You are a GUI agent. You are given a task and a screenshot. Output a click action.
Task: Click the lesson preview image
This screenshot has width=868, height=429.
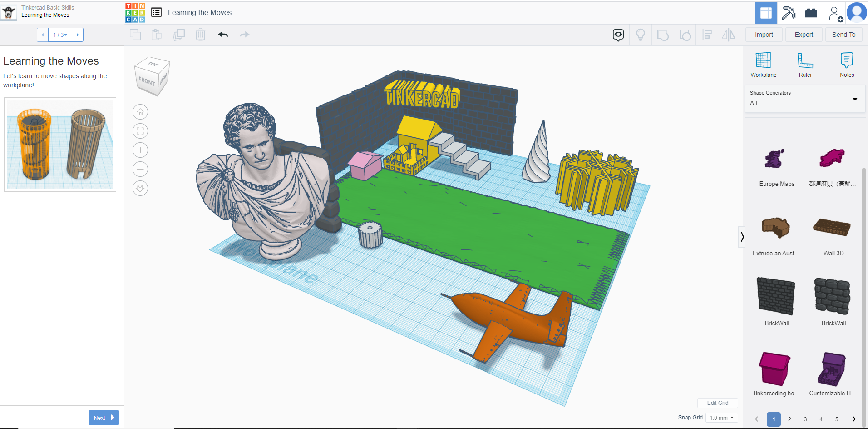coord(60,145)
